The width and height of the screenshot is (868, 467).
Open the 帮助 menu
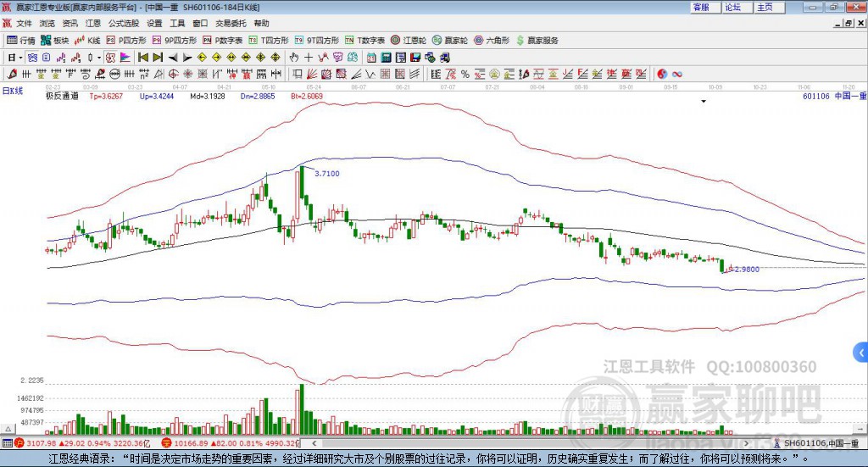[x=261, y=23]
